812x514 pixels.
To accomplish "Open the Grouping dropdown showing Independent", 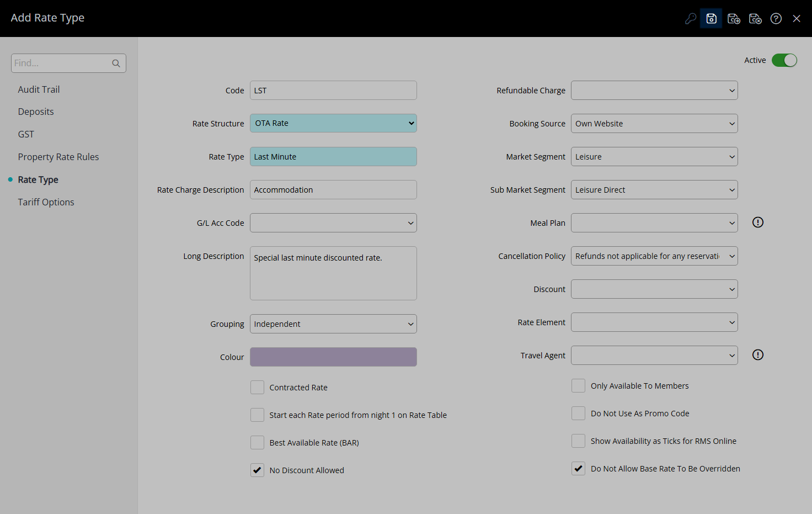I will 333,324.
